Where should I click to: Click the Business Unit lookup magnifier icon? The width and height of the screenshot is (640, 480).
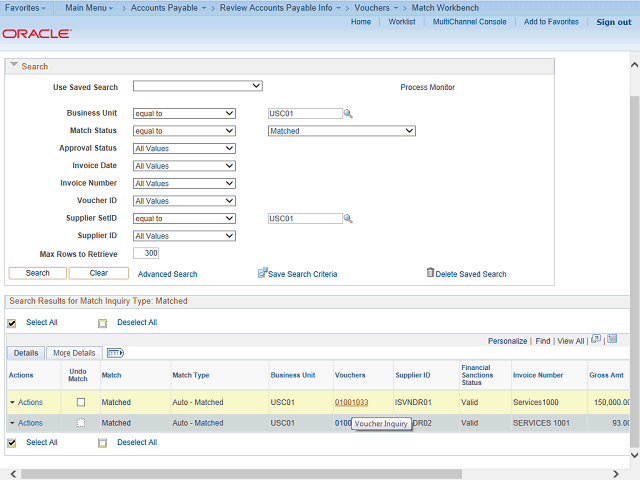click(349, 114)
